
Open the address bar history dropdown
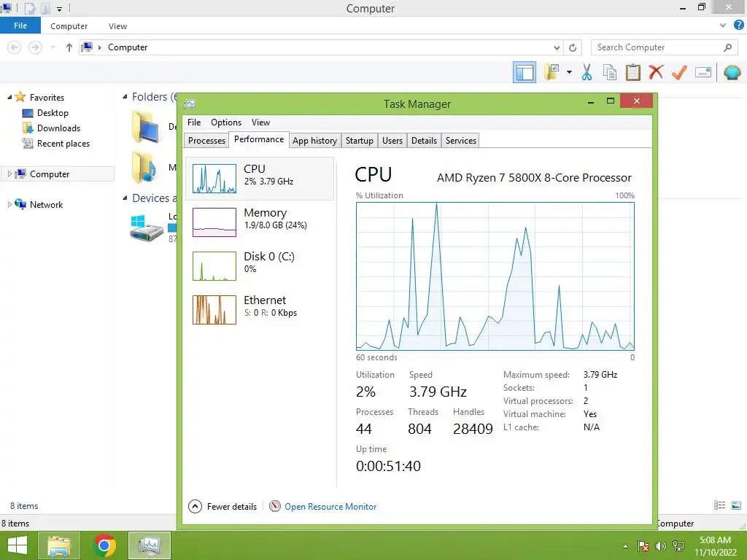click(557, 47)
